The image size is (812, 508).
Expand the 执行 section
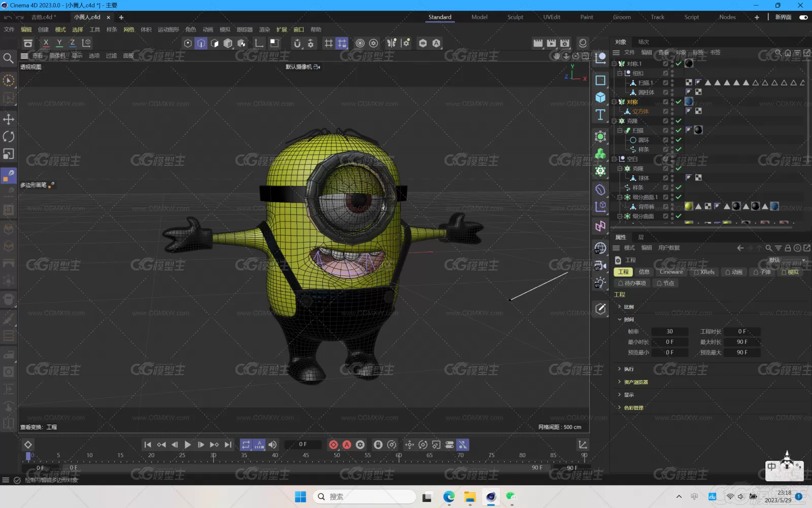620,369
